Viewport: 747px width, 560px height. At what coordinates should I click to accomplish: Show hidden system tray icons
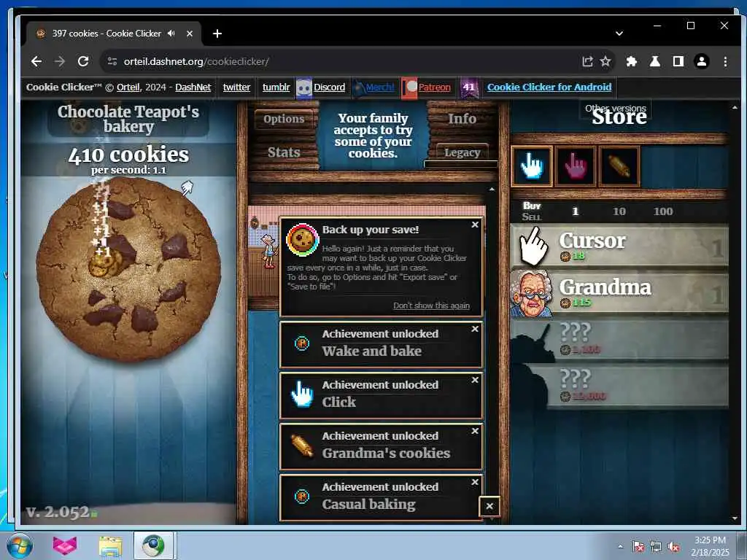(620, 547)
